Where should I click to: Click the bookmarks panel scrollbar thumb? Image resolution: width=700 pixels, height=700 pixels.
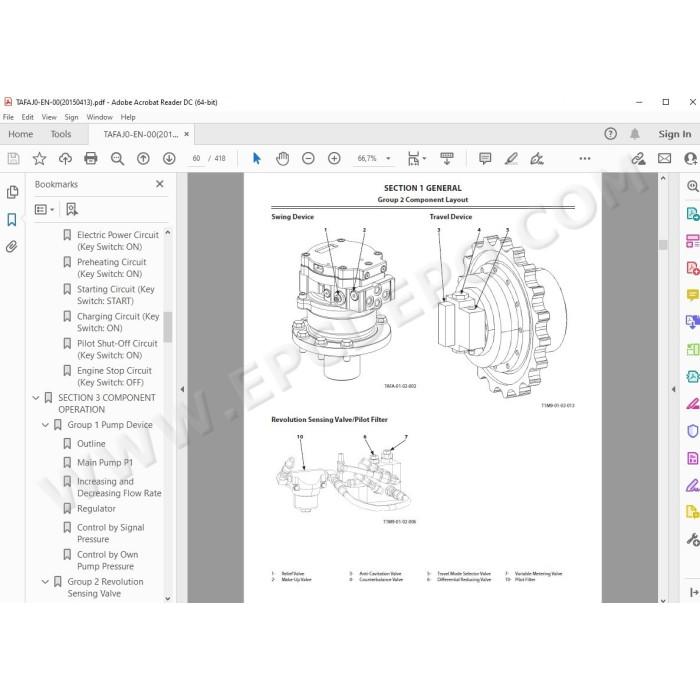click(168, 327)
